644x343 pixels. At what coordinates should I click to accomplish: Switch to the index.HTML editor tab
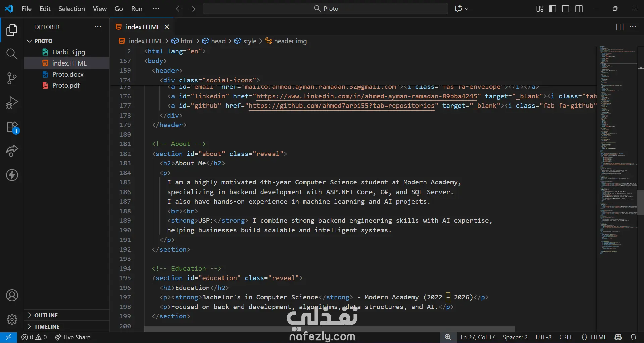point(142,27)
